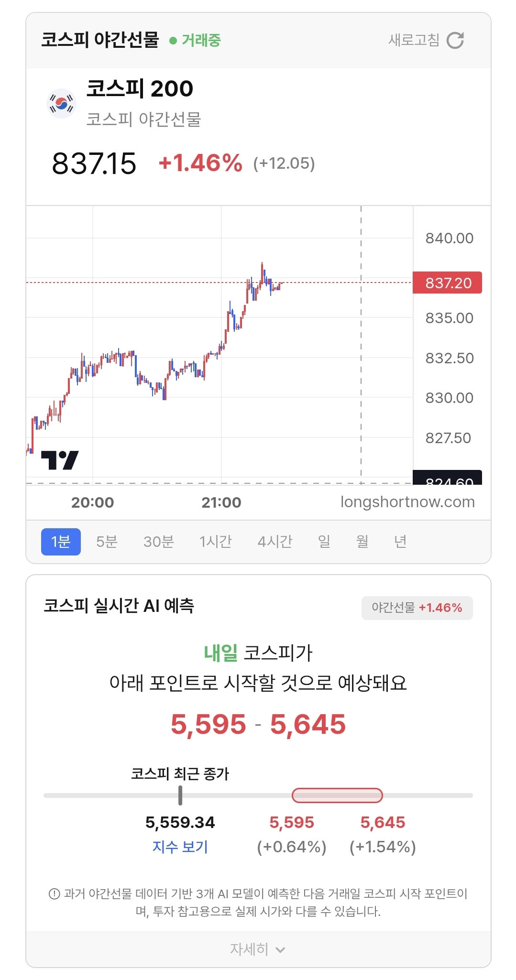Choose the 1시간 timeframe

pyautogui.click(x=216, y=542)
